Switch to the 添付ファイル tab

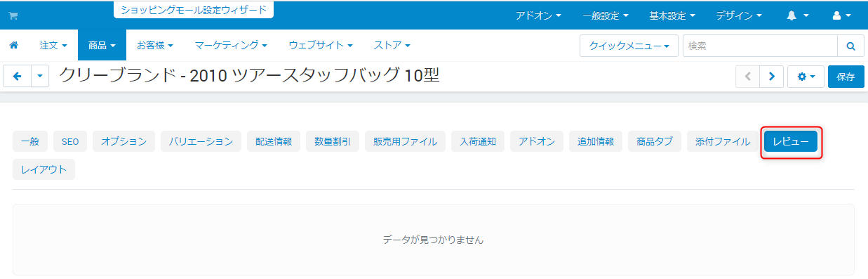coord(723,141)
